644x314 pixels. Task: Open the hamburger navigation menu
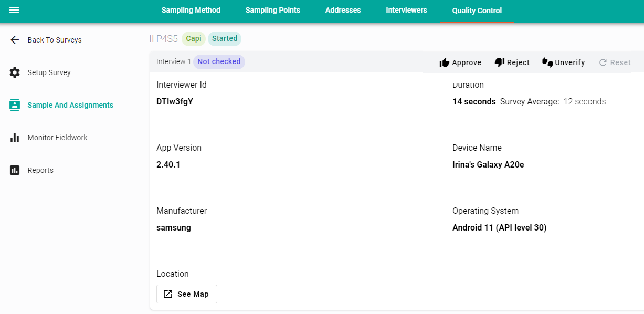click(14, 11)
